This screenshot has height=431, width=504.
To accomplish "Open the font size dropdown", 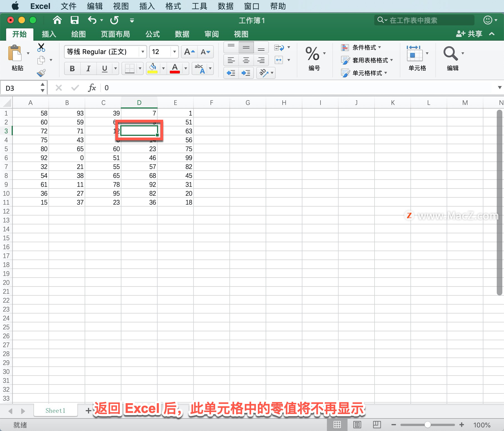I will [175, 52].
